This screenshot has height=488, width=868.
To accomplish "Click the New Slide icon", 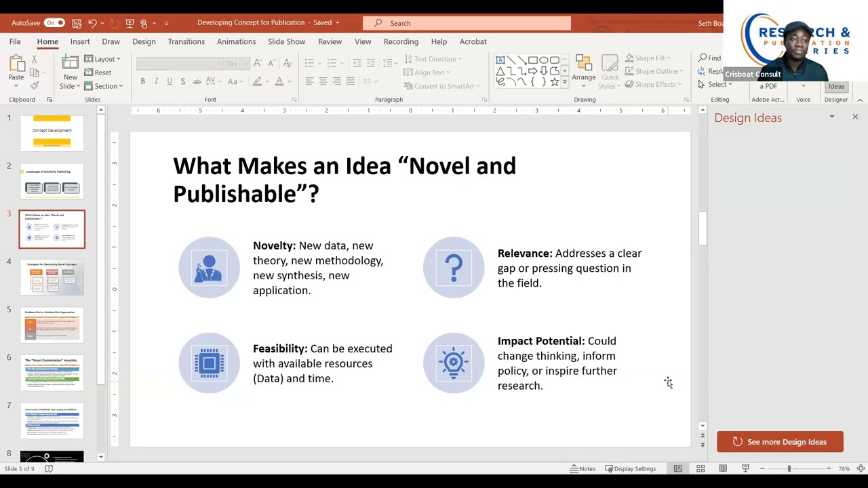I will [x=70, y=63].
